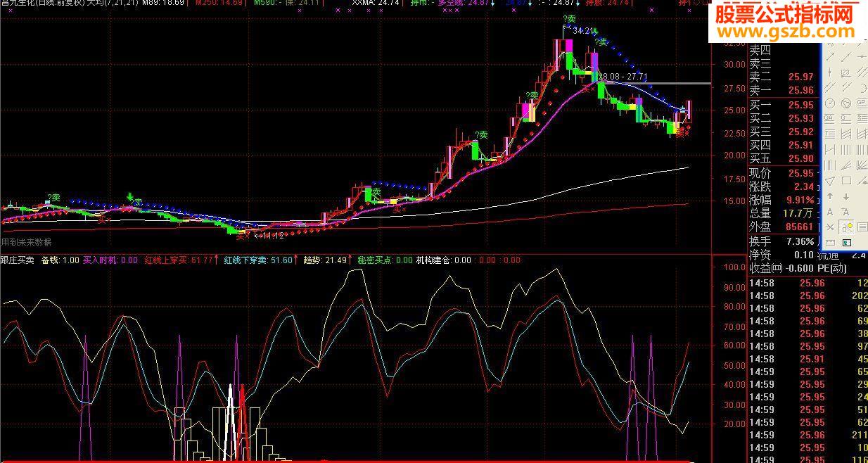This screenshot has width=868, height=463.
Task: Click the 换手 turnover rate 7.36% field
Action: 781,241
